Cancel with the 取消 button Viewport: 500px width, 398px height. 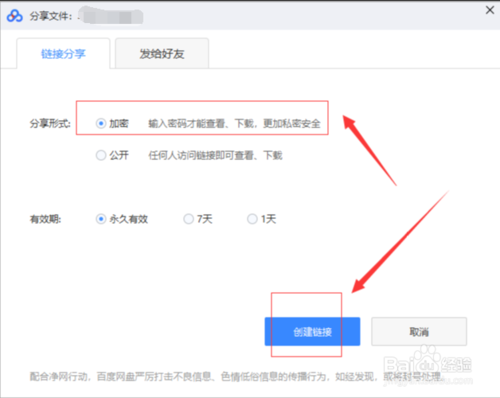(x=419, y=331)
